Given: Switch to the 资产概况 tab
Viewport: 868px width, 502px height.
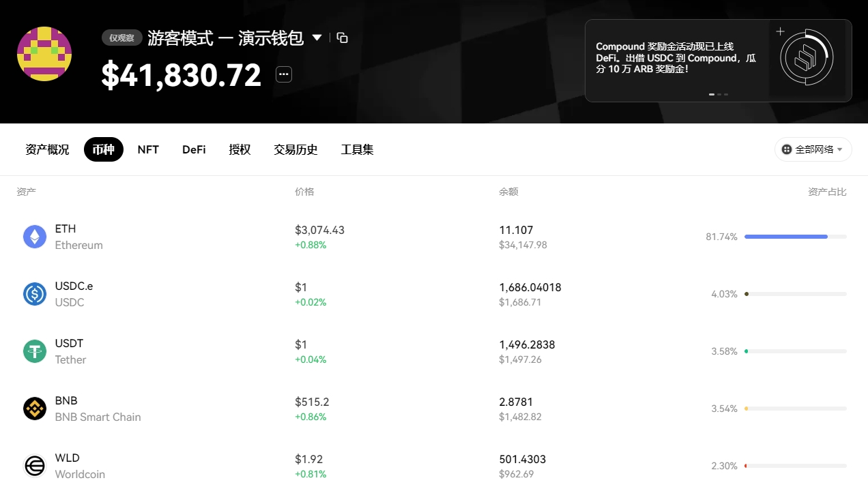Looking at the screenshot, I should [47, 149].
